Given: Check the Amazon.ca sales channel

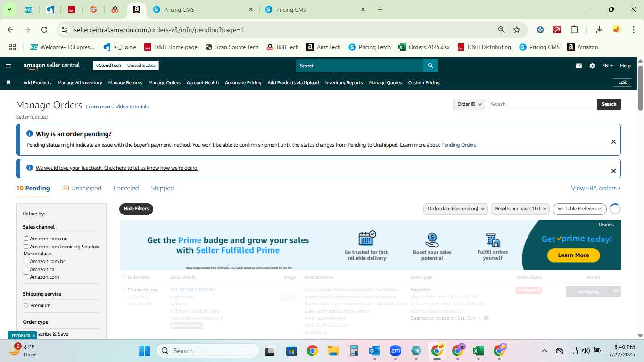Looking at the screenshot, I should pyautogui.click(x=26, y=269).
